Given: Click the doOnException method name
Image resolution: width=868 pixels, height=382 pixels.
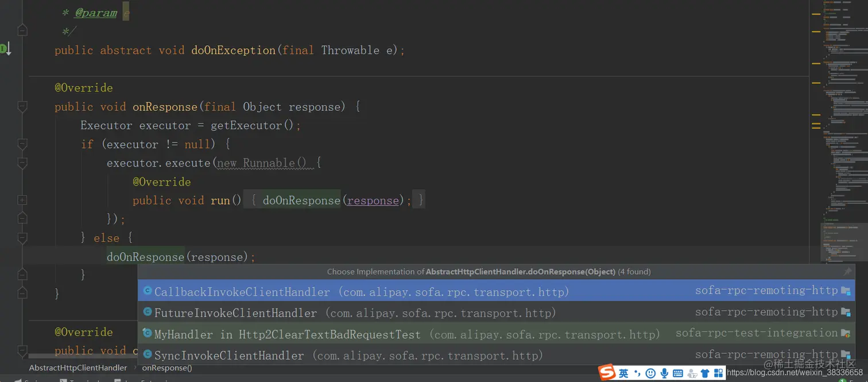Looking at the screenshot, I should (233, 50).
